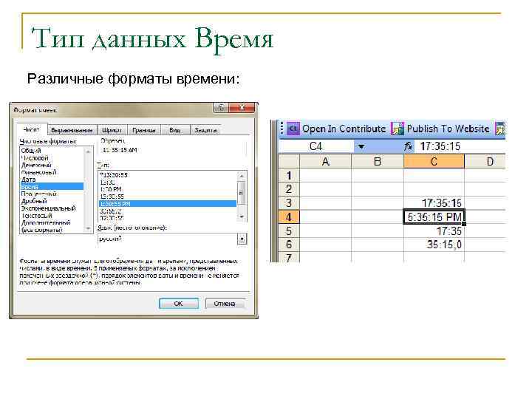
Task: Click the OK button
Action: pyautogui.click(x=179, y=304)
